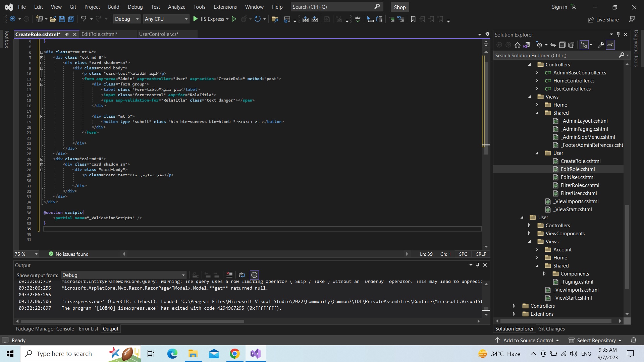Open the Any CPU platform dropdown

166,19
